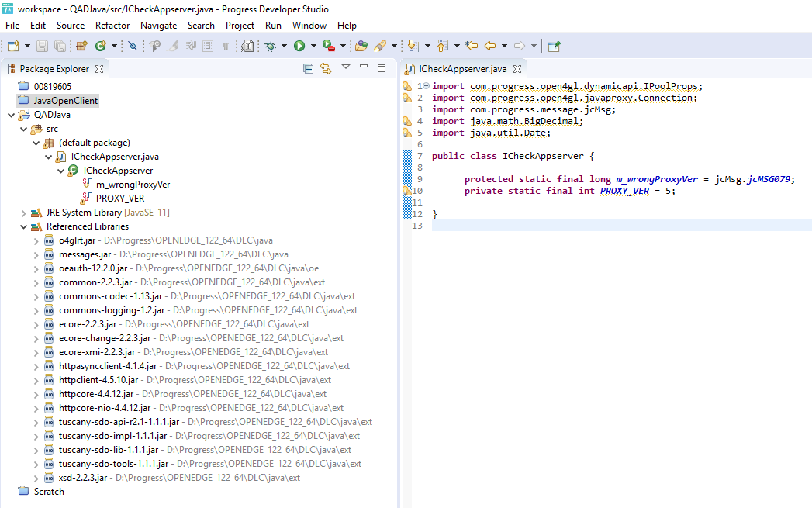Fold imports with line 1 collapse marker

[x=427, y=86]
